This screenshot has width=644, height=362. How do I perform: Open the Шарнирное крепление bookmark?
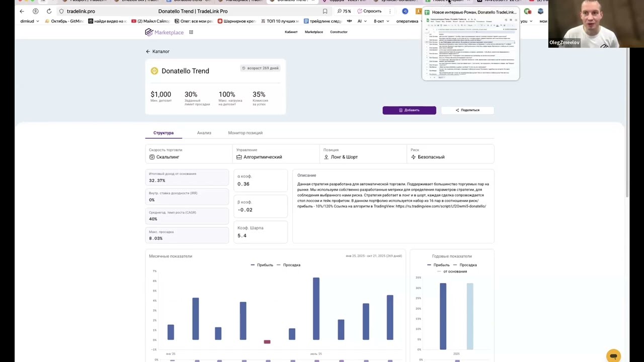[x=236, y=21]
